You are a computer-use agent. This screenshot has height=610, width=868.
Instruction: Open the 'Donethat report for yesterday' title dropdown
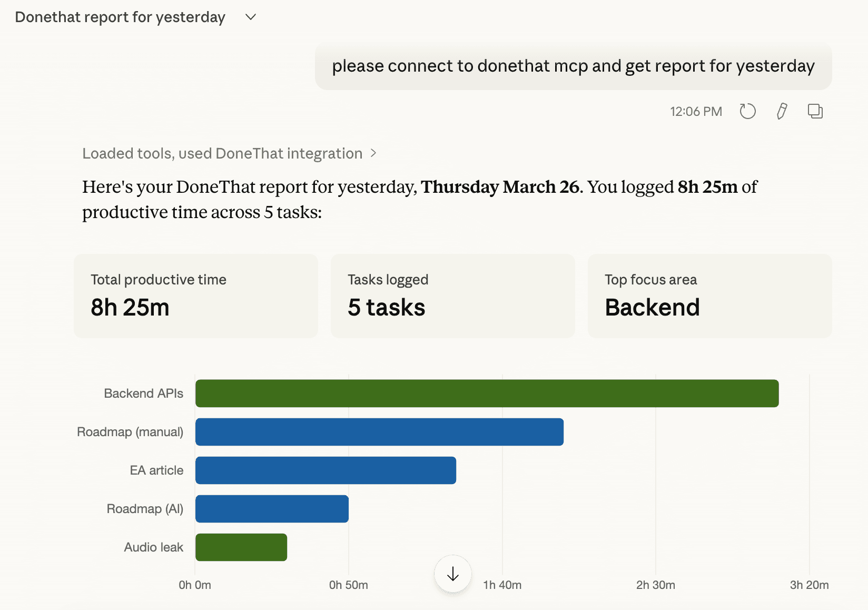pos(250,17)
